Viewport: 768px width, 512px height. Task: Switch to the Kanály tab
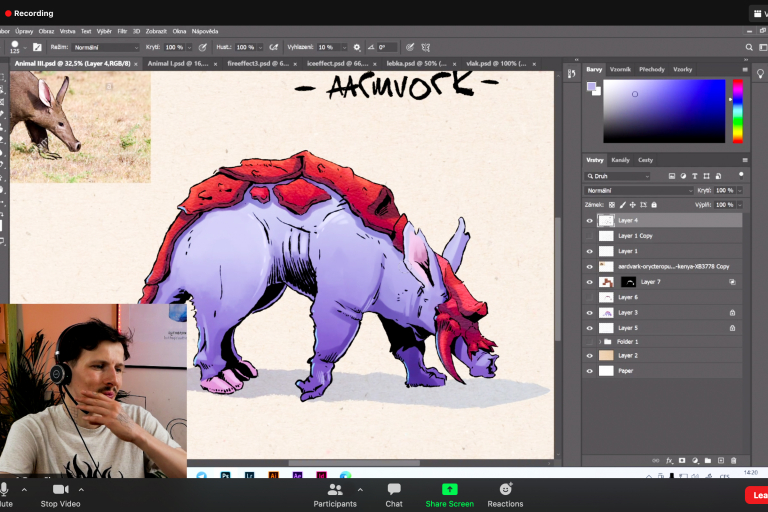pos(620,160)
